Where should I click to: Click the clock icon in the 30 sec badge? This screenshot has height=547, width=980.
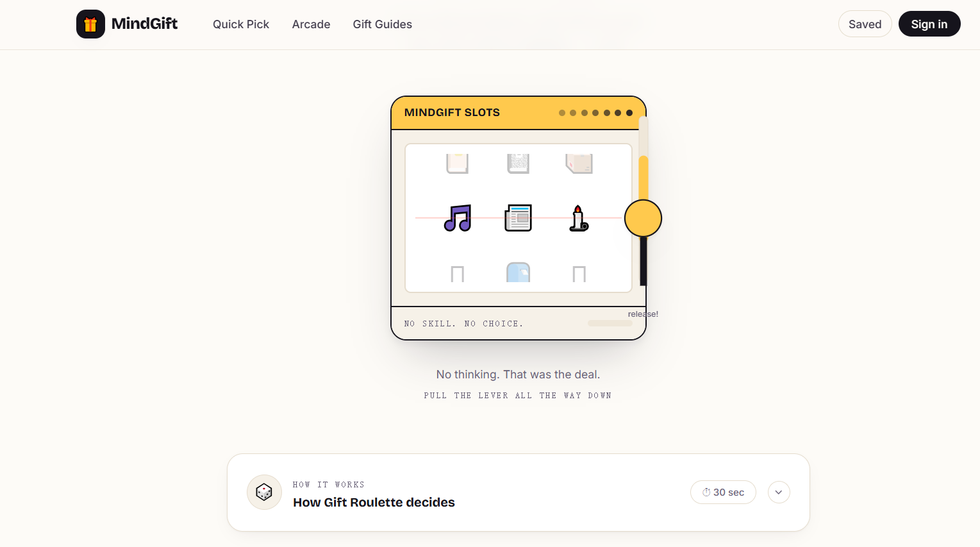coord(706,492)
